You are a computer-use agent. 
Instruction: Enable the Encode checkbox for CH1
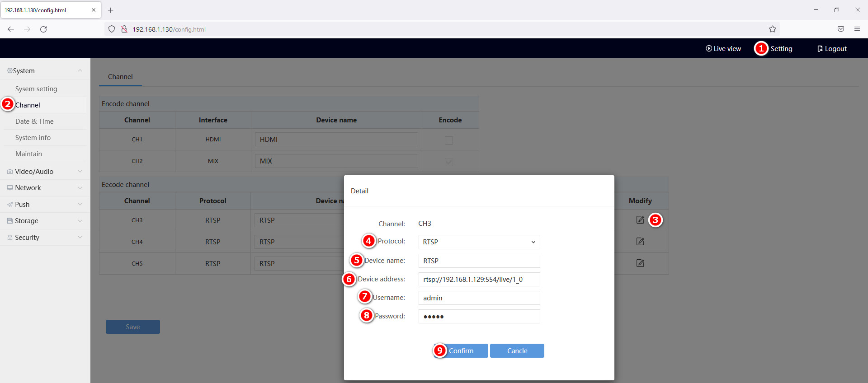click(448, 140)
